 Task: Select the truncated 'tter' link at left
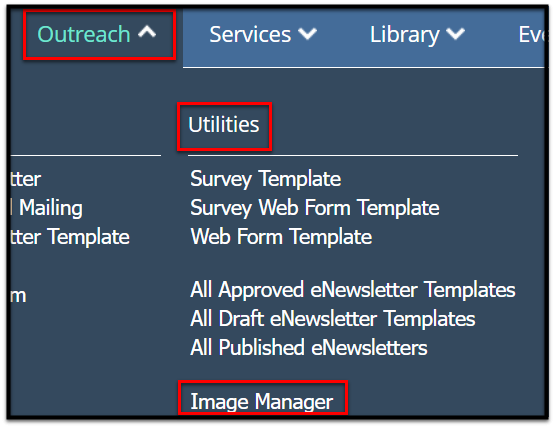click(25, 179)
